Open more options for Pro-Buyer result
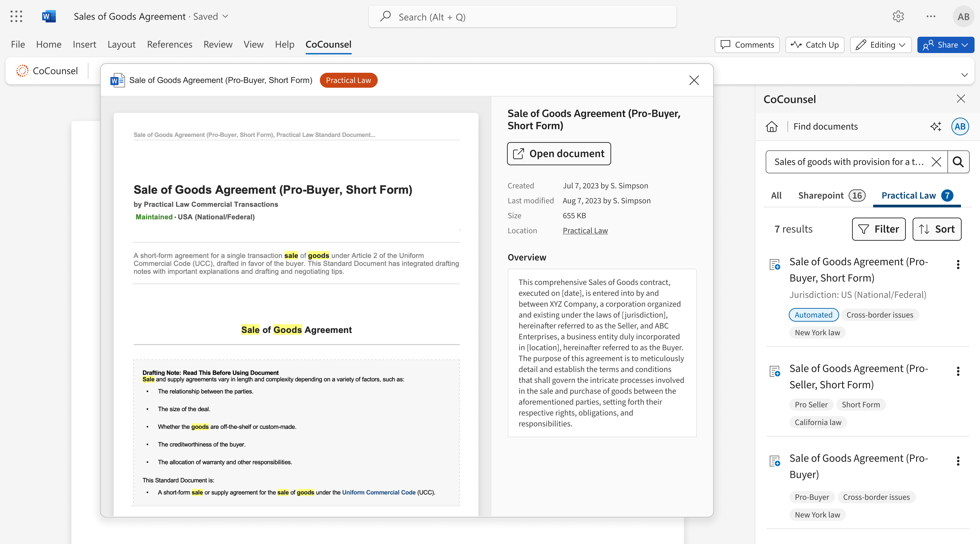Image resolution: width=980 pixels, height=544 pixels. 958,461
